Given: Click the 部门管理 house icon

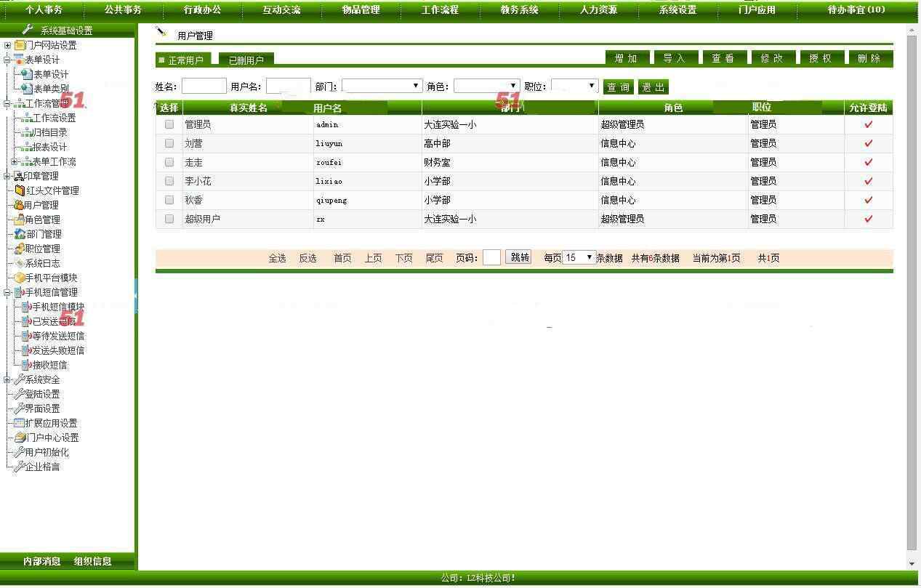Looking at the screenshot, I should click(20, 234).
